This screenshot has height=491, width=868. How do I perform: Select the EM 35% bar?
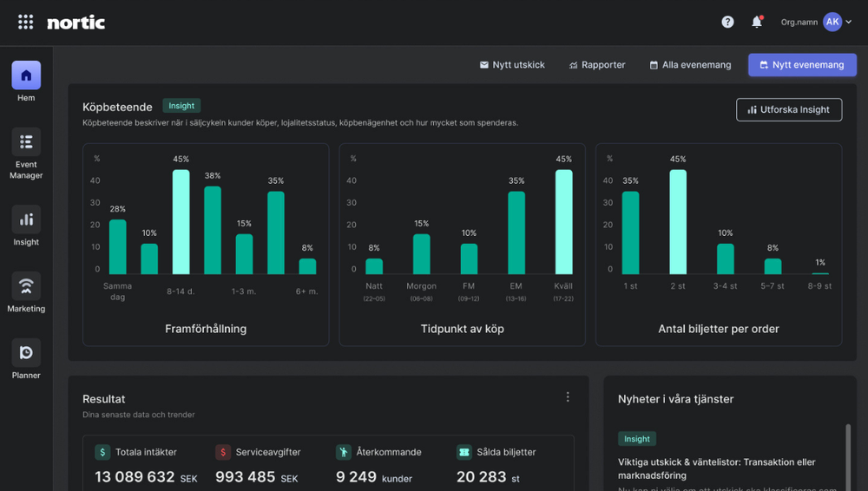pos(516,233)
